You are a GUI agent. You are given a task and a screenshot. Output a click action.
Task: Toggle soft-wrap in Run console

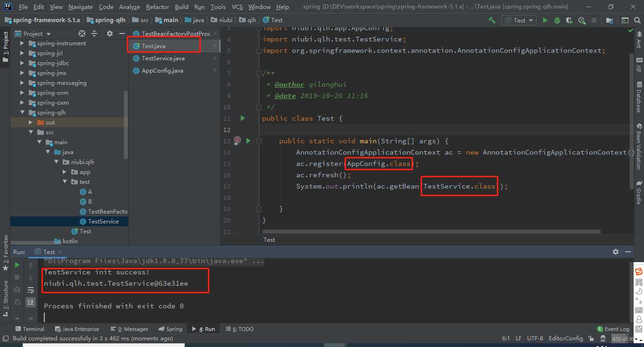[31, 289]
